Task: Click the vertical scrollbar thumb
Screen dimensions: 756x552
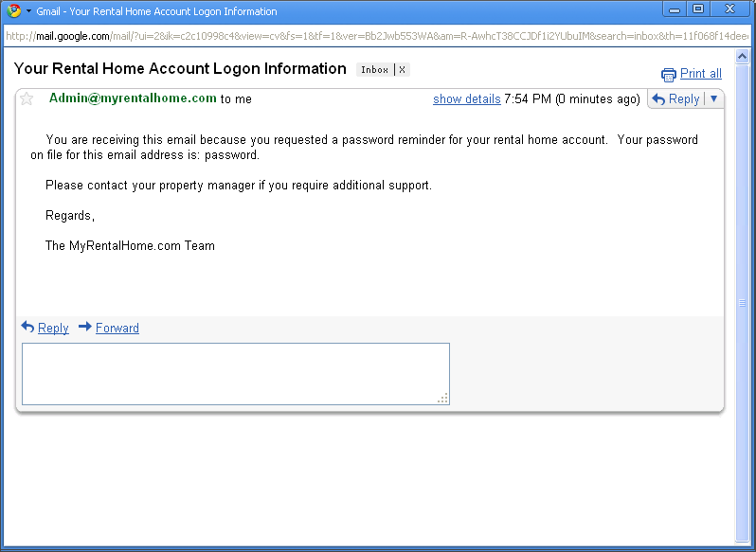Action: coord(743,302)
